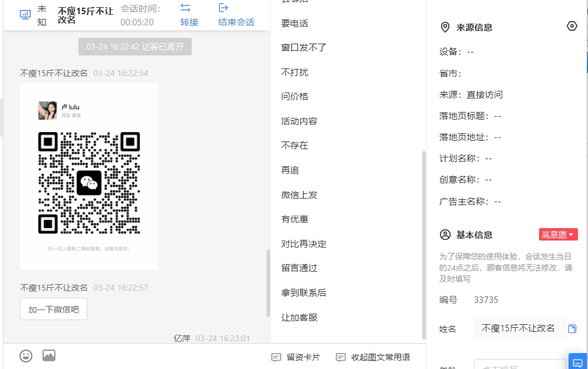
Task: Click 来源:直接访问 text
Action: point(471,94)
